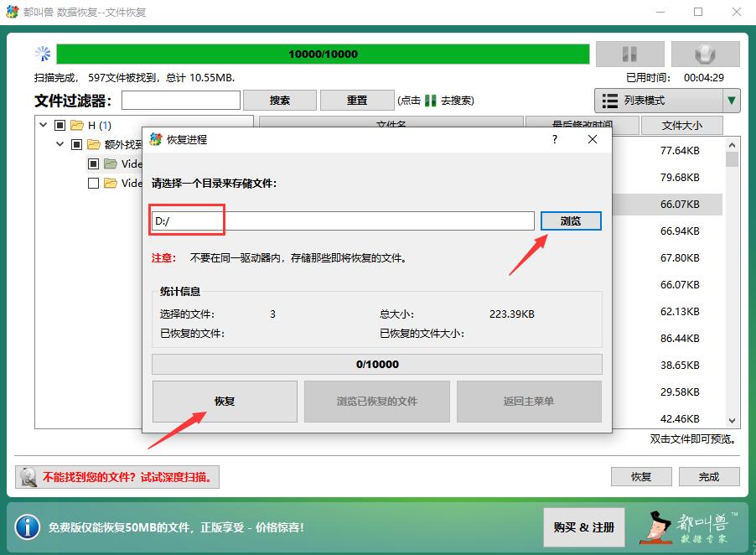Collapse the 额外找到 folder node

click(59, 143)
